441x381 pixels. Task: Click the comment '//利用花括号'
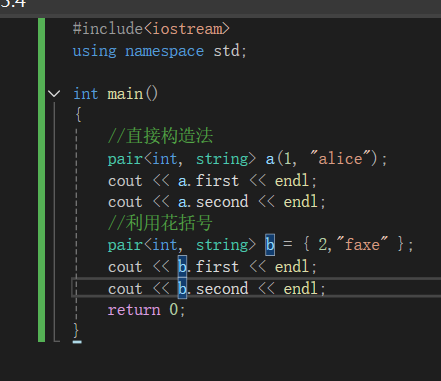click(160, 223)
